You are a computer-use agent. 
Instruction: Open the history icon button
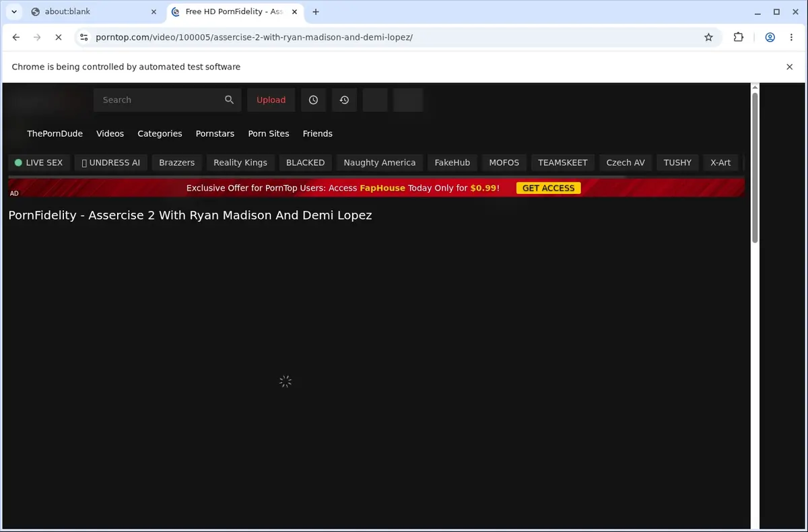point(344,100)
